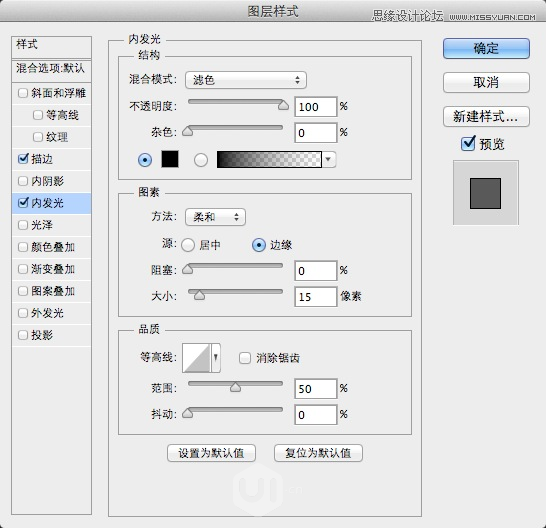This screenshot has width=546, height=528.
Task: Click the 抖动 slider handle
Action: (x=188, y=413)
